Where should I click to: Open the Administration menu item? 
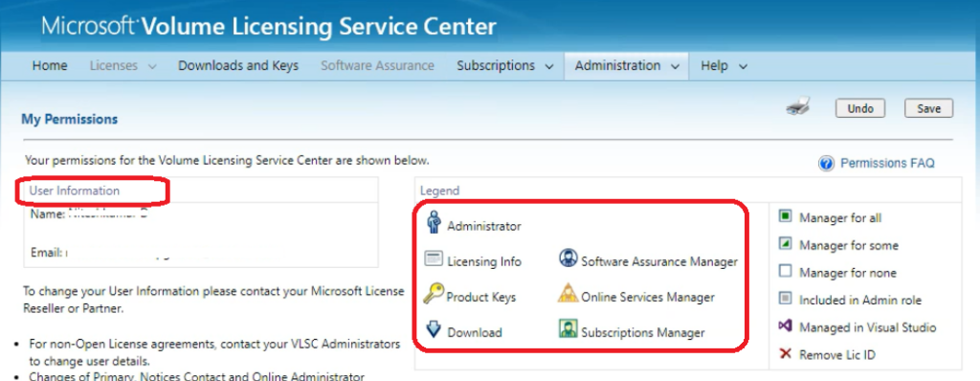(x=617, y=66)
